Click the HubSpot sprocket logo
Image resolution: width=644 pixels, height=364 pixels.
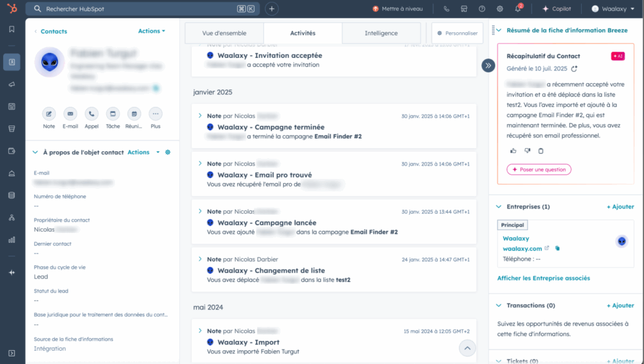[x=12, y=8]
